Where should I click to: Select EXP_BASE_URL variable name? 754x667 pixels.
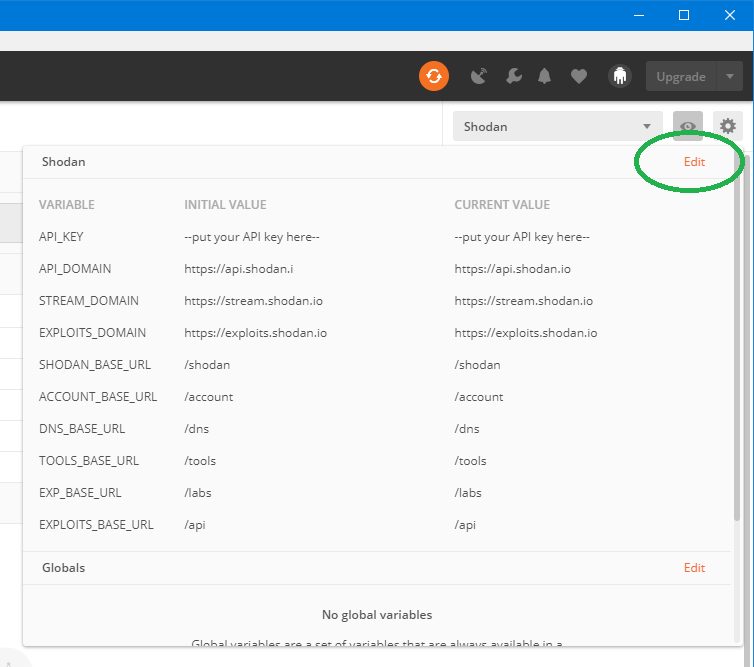click(80, 492)
